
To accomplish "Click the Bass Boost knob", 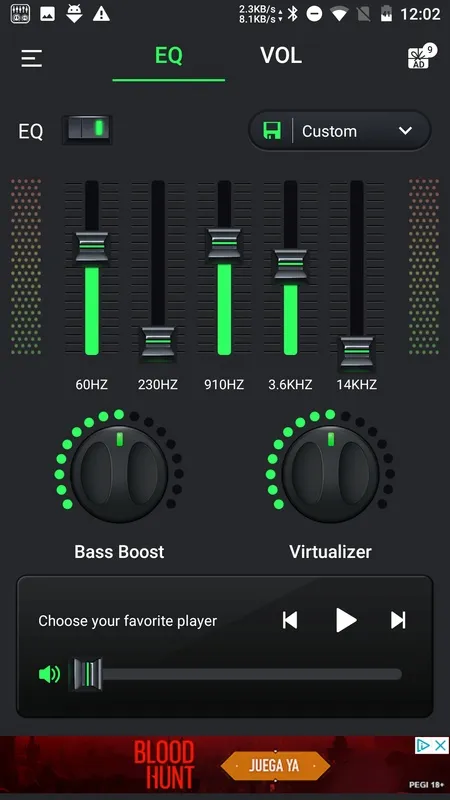I will [119, 473].
